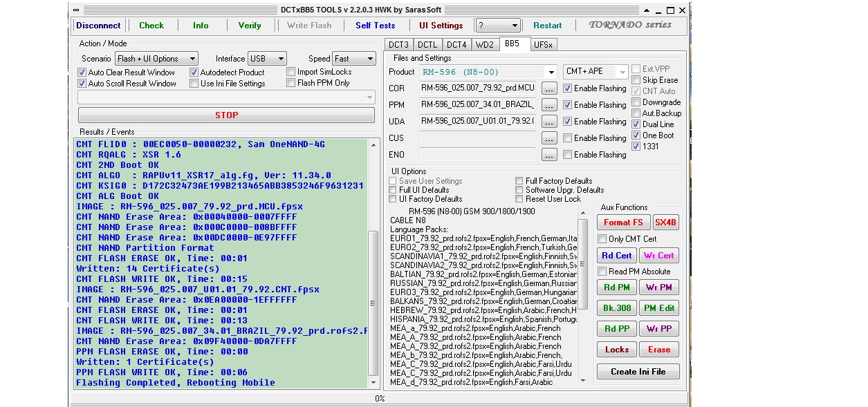Click the SX4B button

(x=666, y=223)
